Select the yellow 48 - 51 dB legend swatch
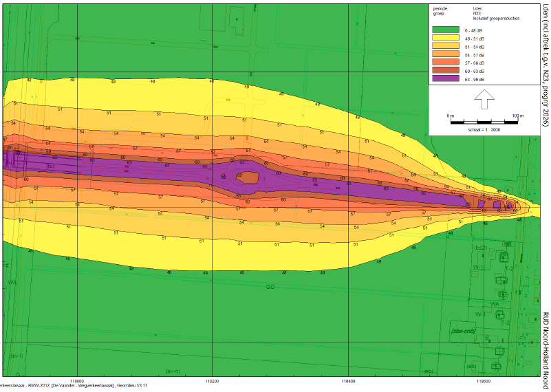Viewport: 551px width, 392px height. [x=444, y=39]
